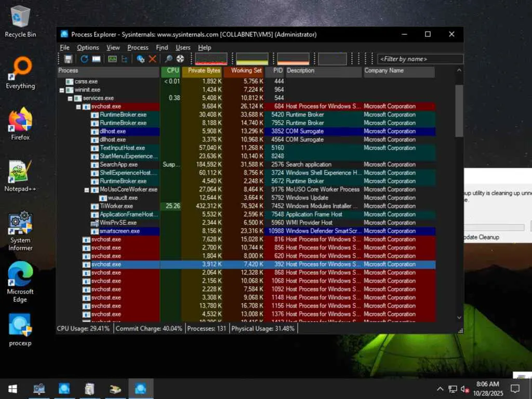
Task: Click the Physical Usage status bar entry
Action: 263,328
